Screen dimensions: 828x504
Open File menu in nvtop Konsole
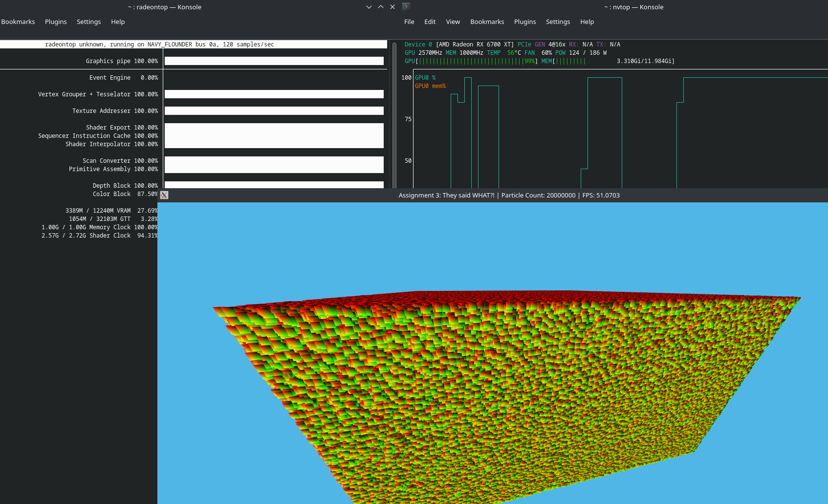pos(409,22)
